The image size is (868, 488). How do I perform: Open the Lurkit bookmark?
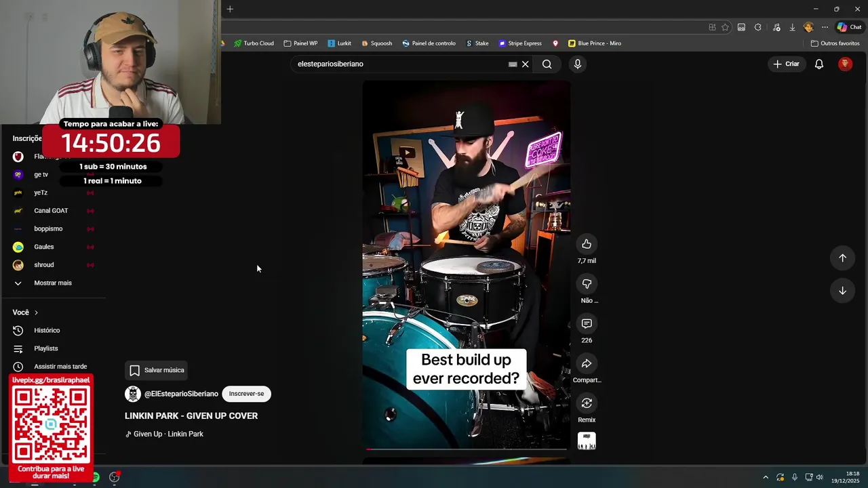[x=339, y=43]
